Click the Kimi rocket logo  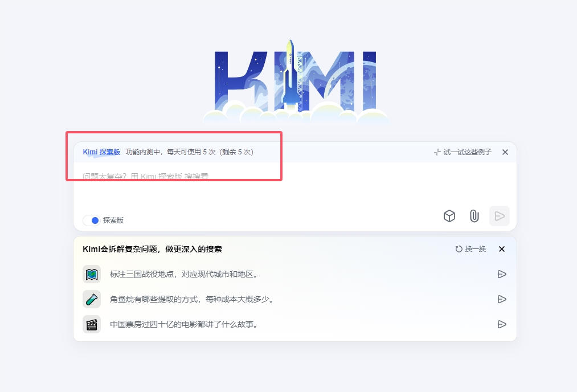(296, 81)
